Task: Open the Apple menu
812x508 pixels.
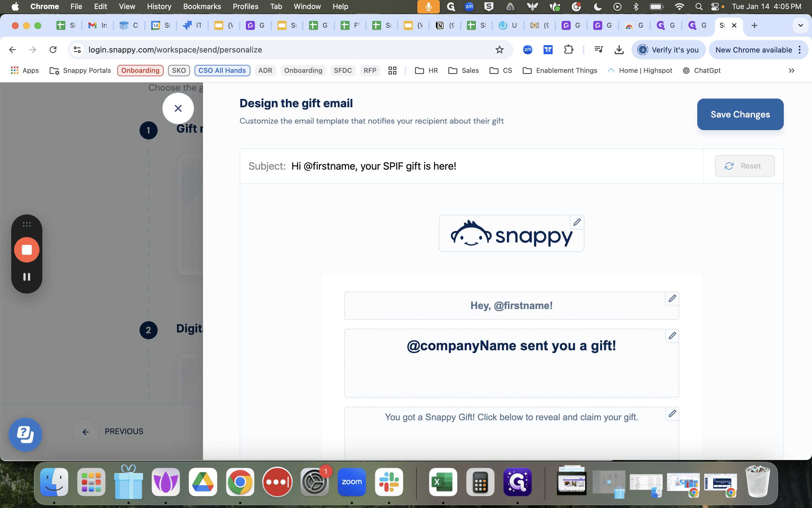Action: (15, 6)
